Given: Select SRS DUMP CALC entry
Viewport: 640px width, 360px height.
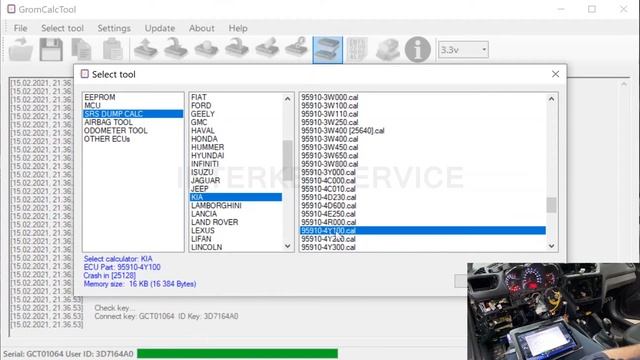Looking at the screenshot, I should [x=133, y=114].
